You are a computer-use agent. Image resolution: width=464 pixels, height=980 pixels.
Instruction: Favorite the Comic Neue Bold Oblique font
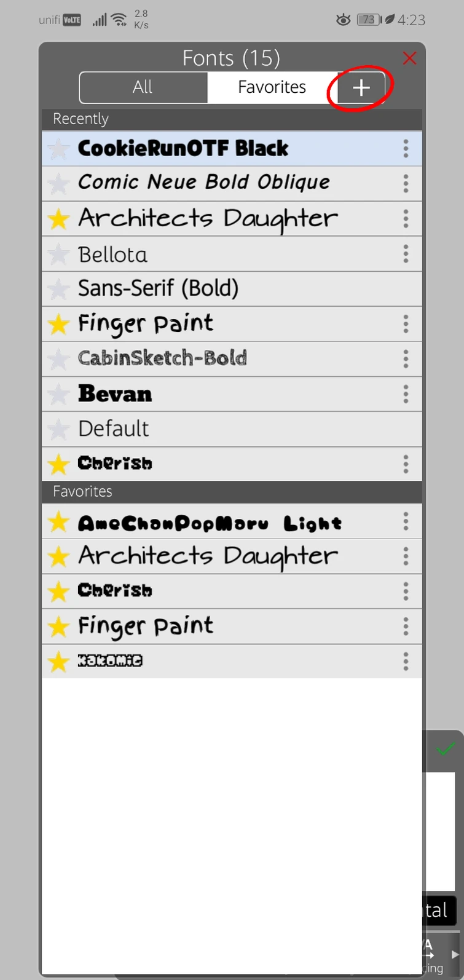coord(58,183)
